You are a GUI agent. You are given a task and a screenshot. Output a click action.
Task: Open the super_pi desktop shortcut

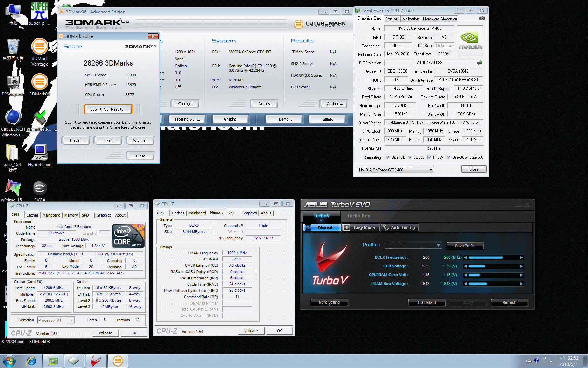point(40,14)
